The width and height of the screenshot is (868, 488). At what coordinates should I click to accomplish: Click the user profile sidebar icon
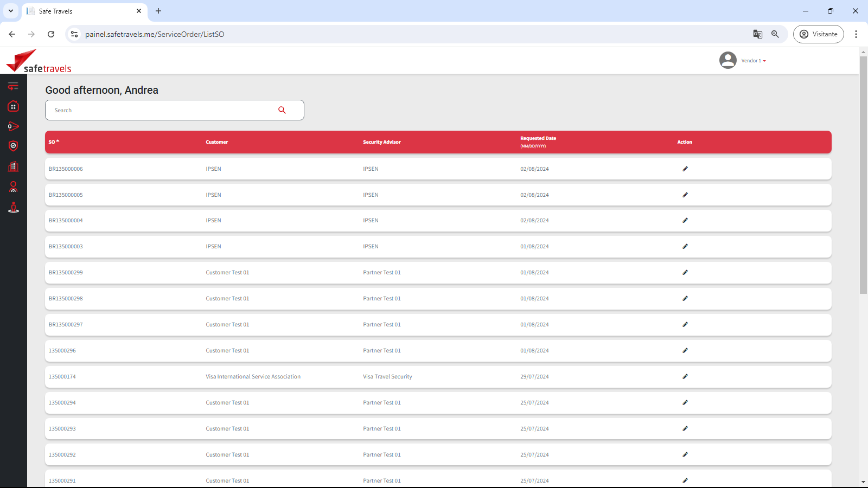13,187
